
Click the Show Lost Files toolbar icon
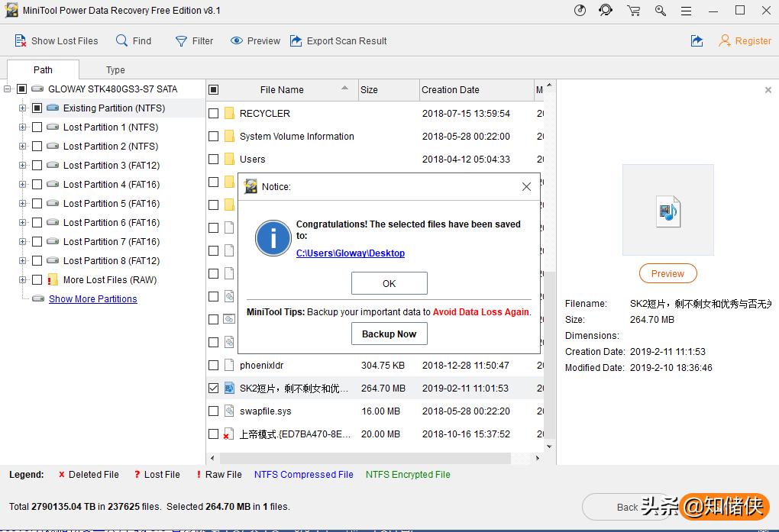coord(21,40)
